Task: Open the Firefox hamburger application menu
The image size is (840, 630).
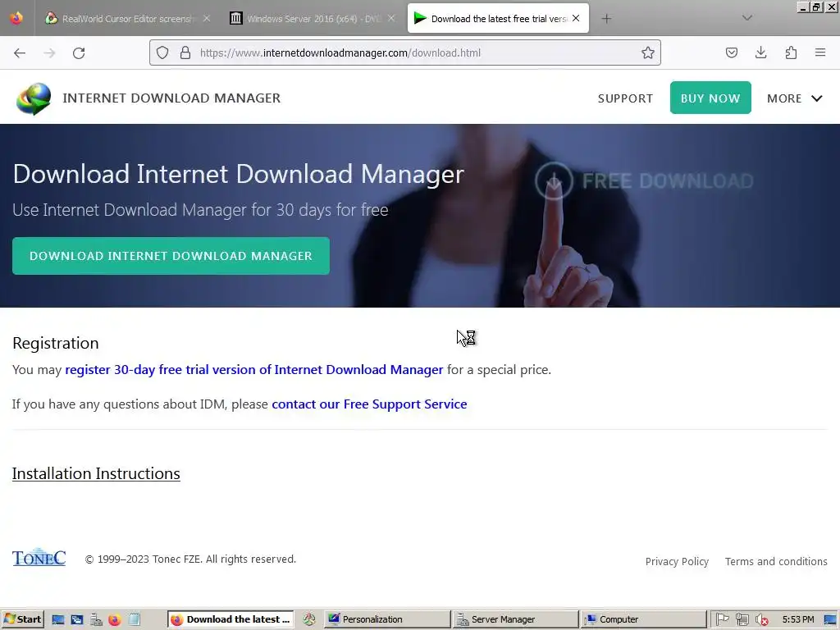Action: point(820,52)
